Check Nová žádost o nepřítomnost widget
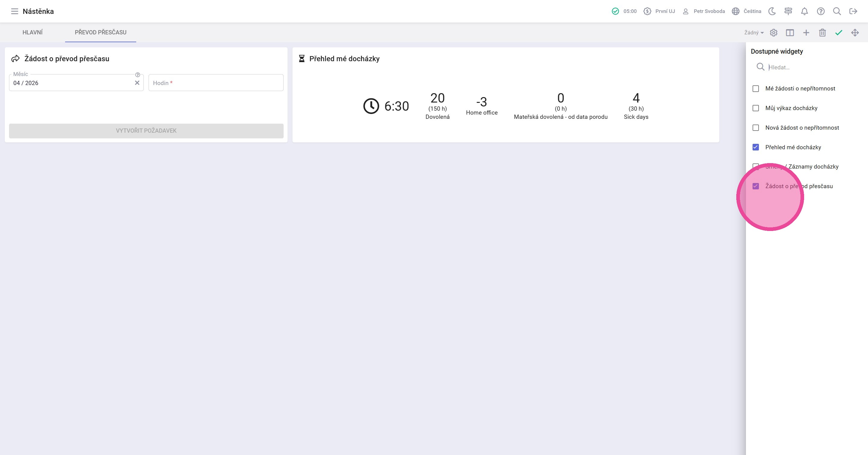Viewport: 868px width, 455px height. click(756, 128)
